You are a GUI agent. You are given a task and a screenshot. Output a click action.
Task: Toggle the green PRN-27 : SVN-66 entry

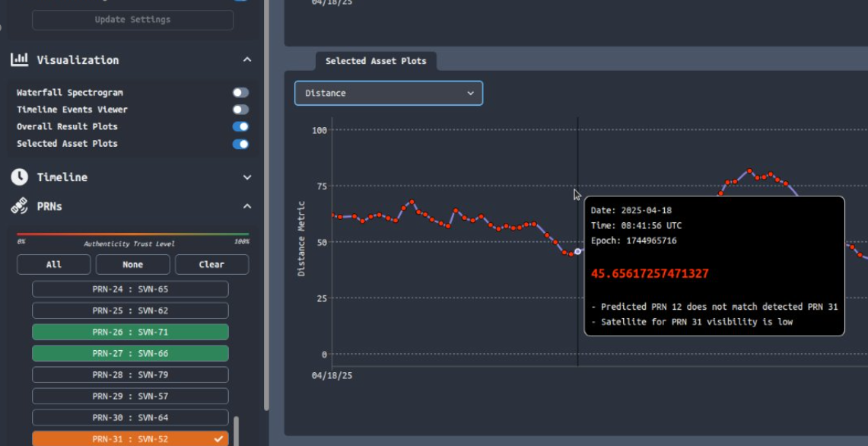130,353
